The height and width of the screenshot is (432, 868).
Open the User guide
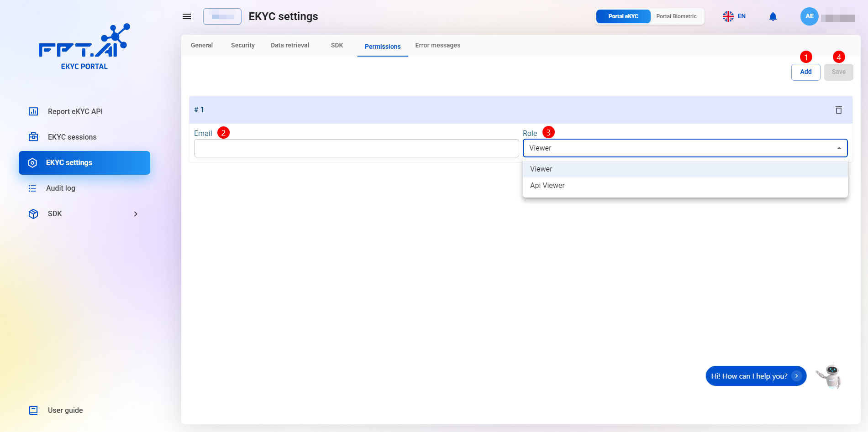click(65, 410)
